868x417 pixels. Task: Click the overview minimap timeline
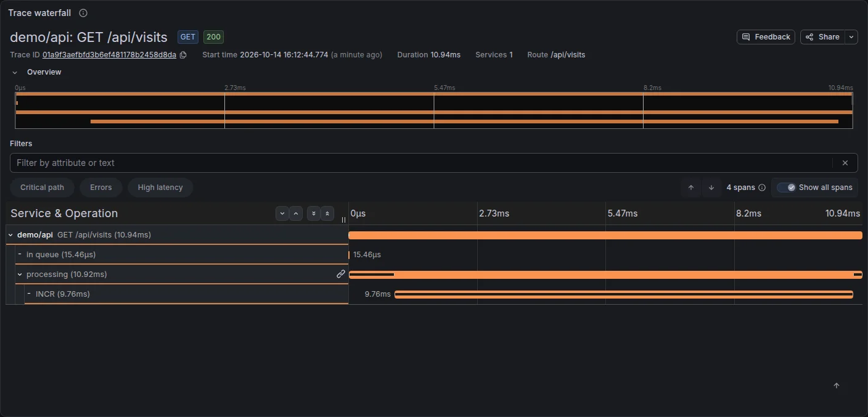(x=434, y=110)
